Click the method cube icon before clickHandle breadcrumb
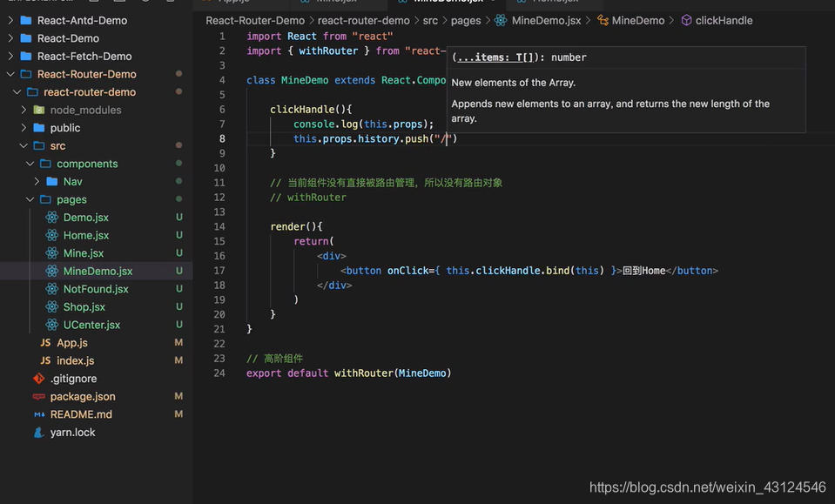Viewport: 835px width, 504px height. (x=686, y=20)
